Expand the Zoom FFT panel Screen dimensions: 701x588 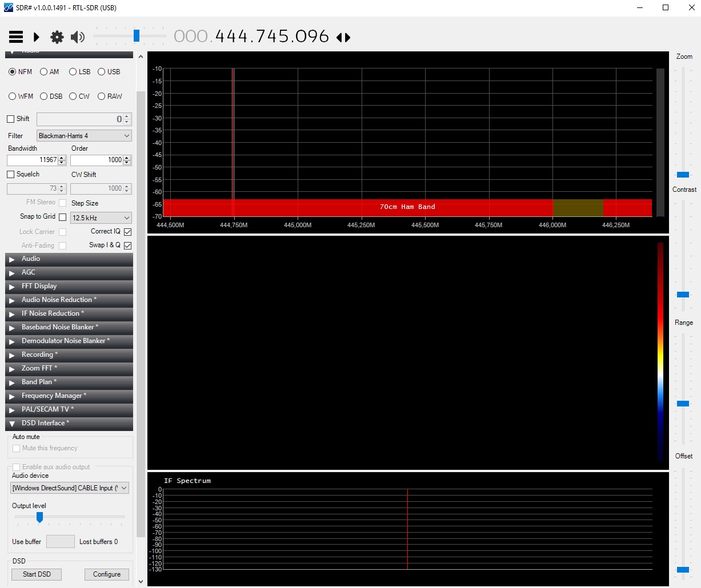[x=69, y=369]
